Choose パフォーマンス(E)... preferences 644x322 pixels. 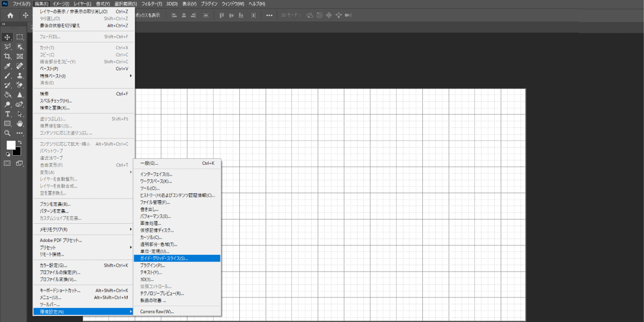177,216
